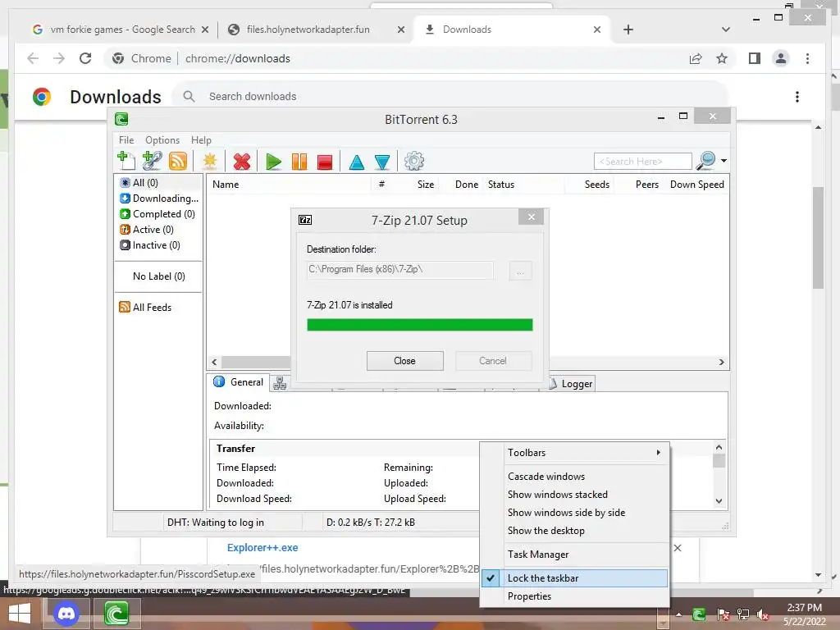The width and height of the screenshot is (840, 630).
Task: Choose Show windows side by side
Action: click(x=575, y=513)
